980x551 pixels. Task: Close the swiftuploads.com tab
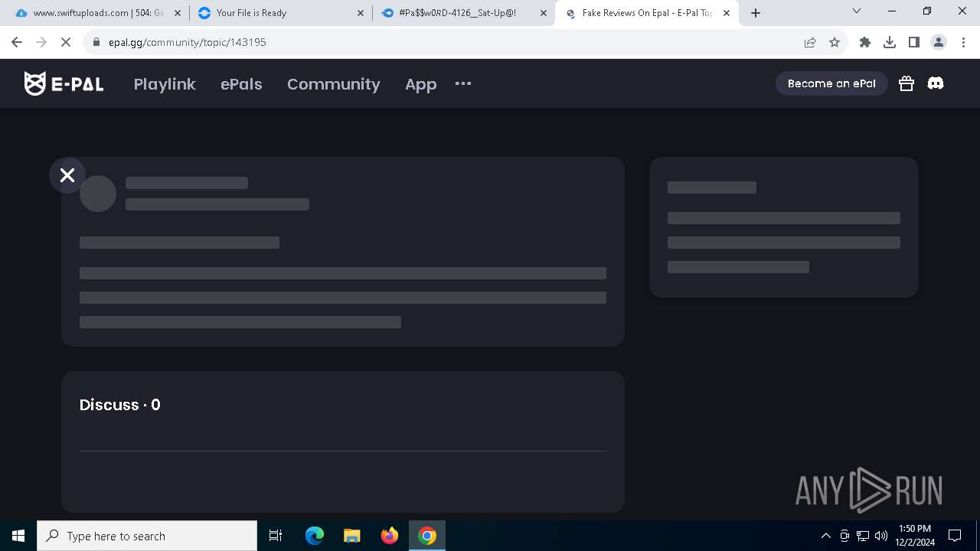point(177,13)
